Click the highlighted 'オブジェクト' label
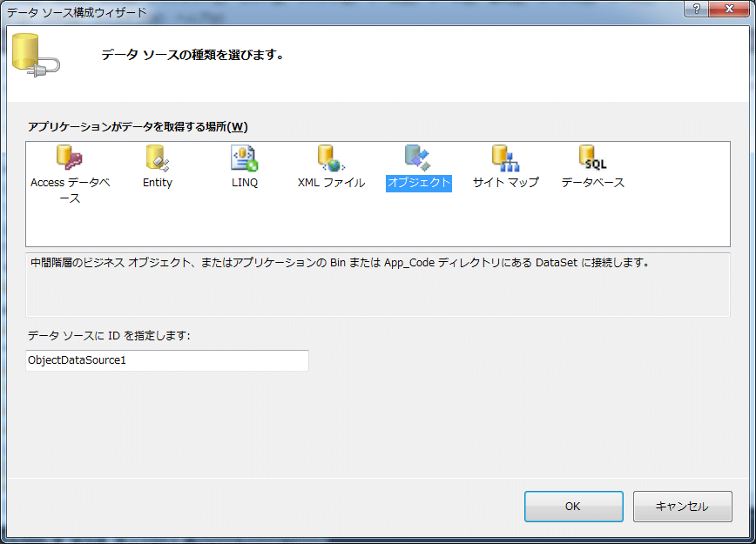Image resolution: width=756 pixels, height=544 pixels. 419,183
